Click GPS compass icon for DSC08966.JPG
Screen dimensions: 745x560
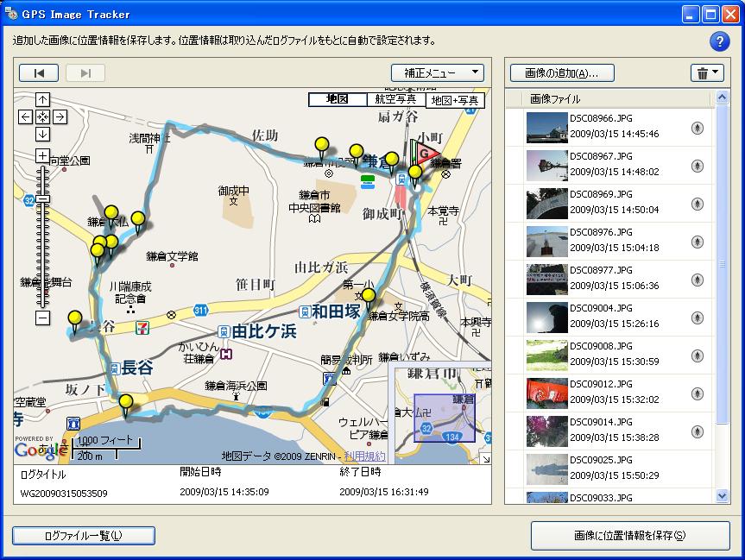698,129
